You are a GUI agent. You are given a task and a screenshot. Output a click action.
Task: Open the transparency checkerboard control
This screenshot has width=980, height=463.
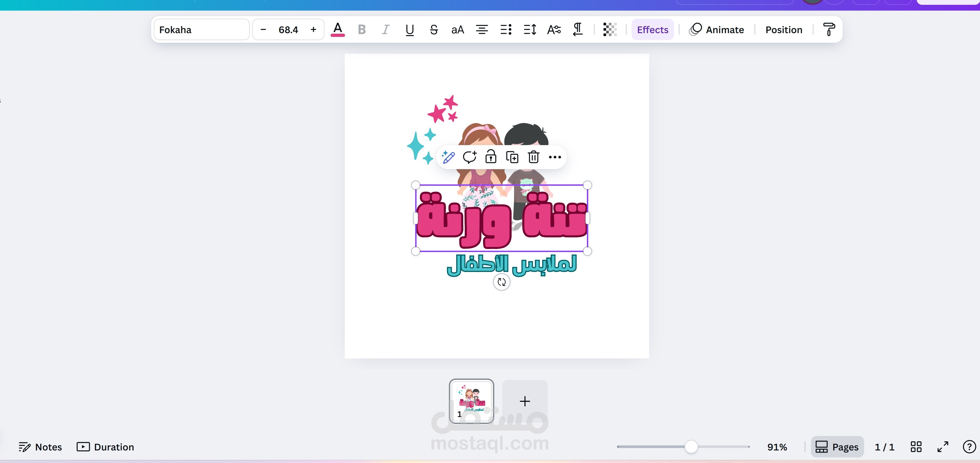(609, 30)
